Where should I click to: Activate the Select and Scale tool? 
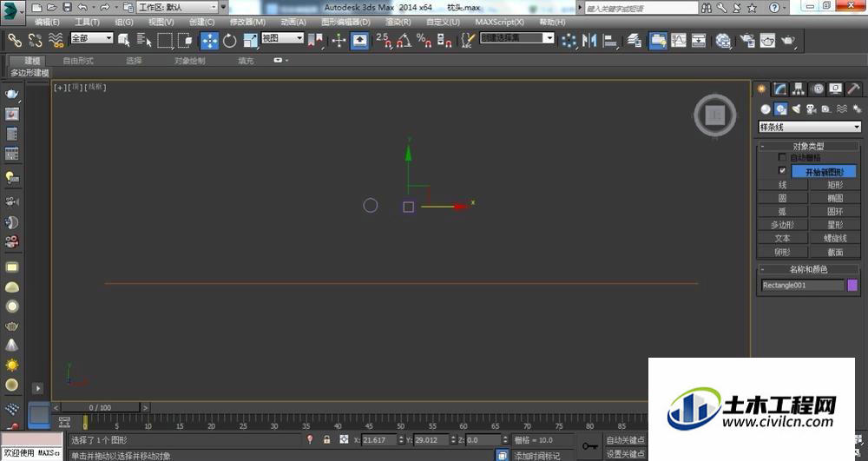pyautogui.click(x=250, y=41)
